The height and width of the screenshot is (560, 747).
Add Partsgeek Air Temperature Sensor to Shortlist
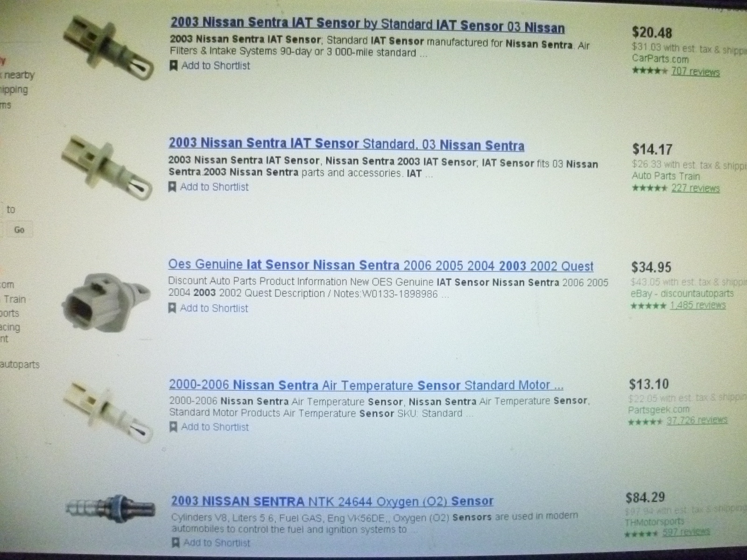209,427
